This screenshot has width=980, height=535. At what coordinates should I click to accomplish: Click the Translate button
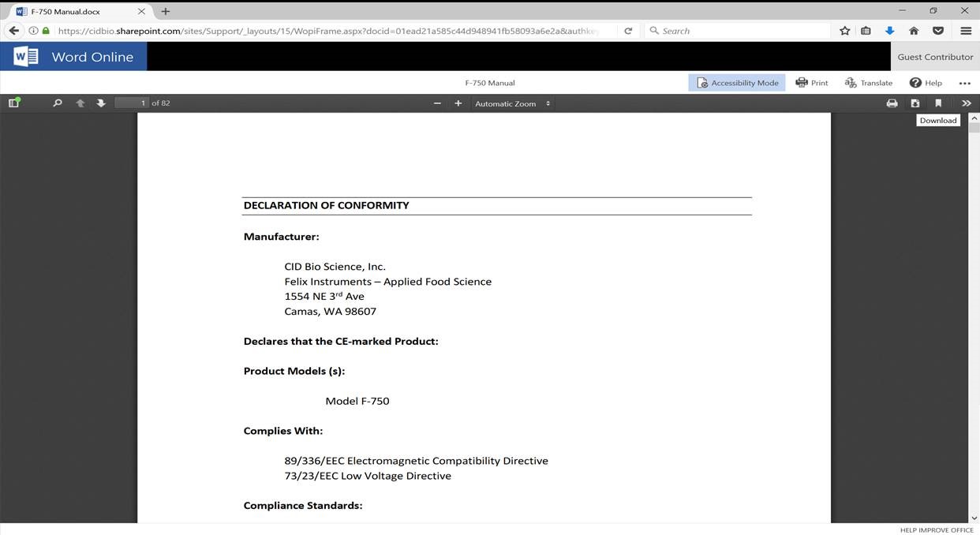869,83
